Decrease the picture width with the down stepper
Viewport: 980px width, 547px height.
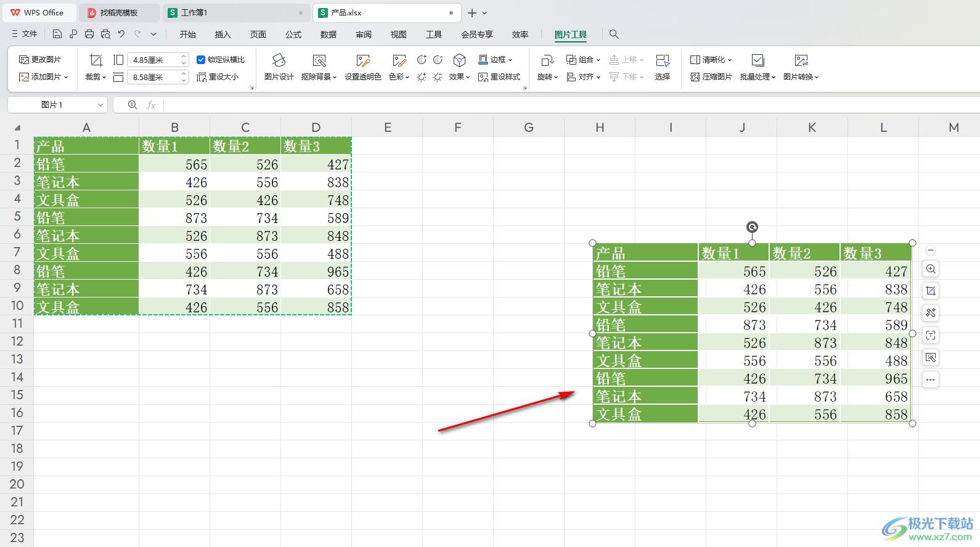tap(184, 80)
